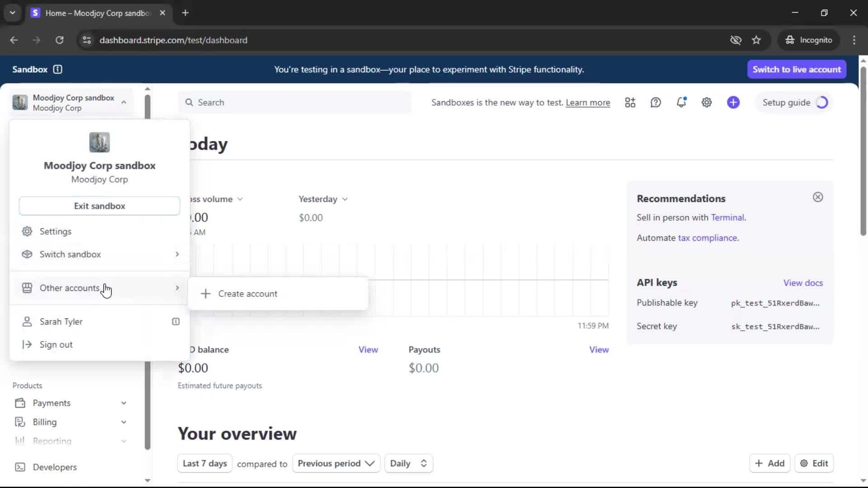Viewport: 868px width, 488px height.
Task: Select Switch sandbox menu item
Action: (99, 254)
